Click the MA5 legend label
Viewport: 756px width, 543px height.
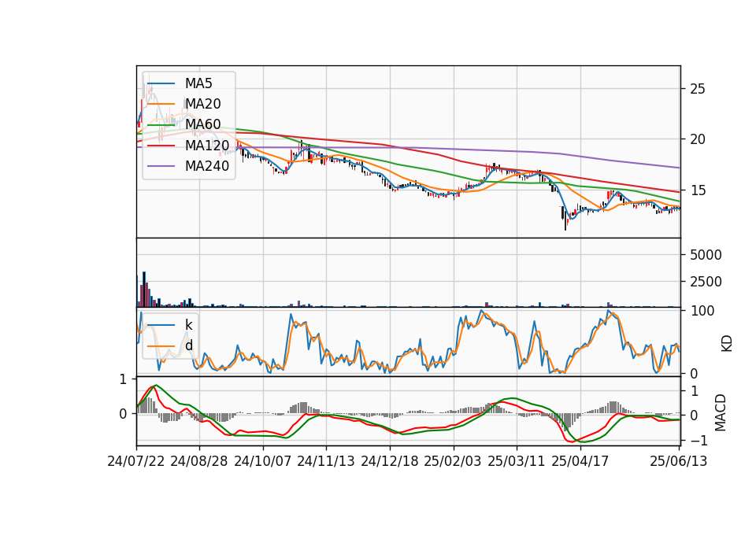tap(198, 83)
